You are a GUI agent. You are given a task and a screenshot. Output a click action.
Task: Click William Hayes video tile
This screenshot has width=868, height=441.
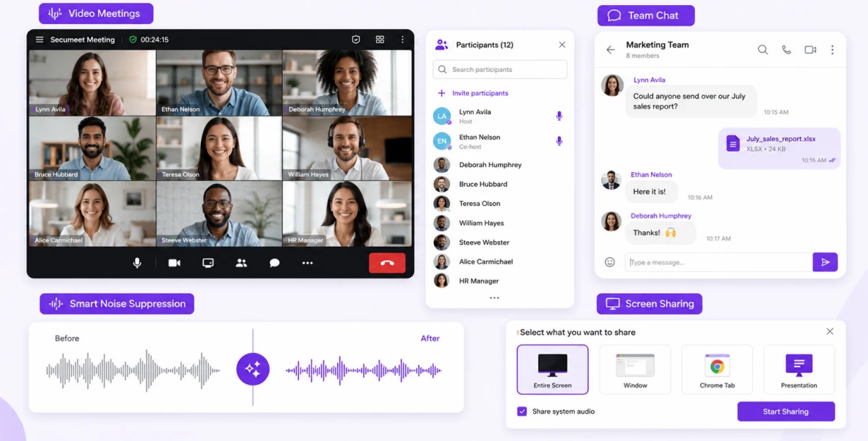click(347, 148)
